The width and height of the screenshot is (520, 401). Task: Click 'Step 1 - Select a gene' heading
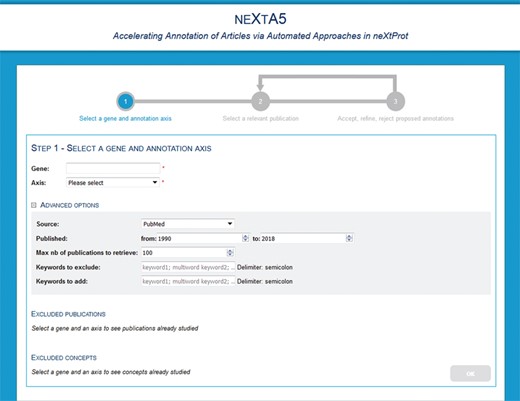click(121, 148)
